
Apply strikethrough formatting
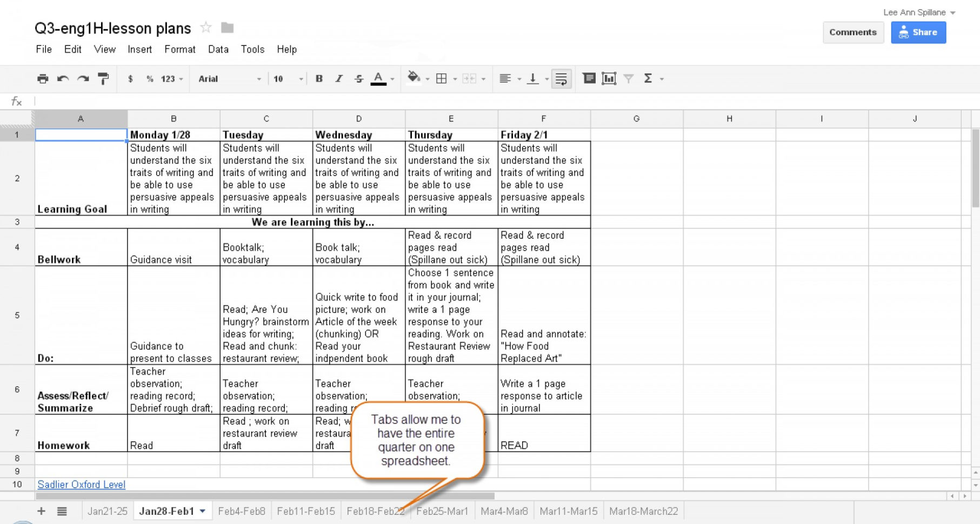(358, 78)
